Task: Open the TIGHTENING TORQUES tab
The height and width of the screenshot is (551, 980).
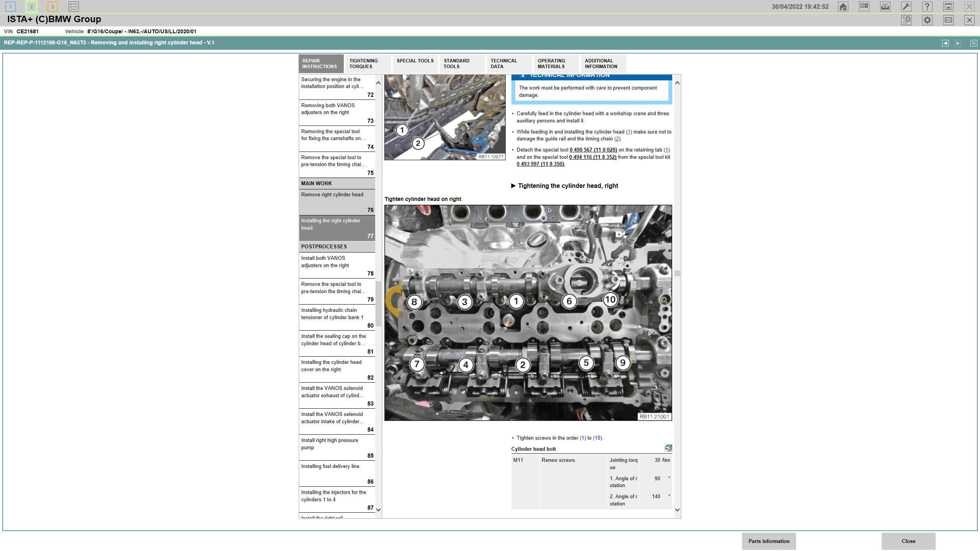Action: click(x=367, y=64)
